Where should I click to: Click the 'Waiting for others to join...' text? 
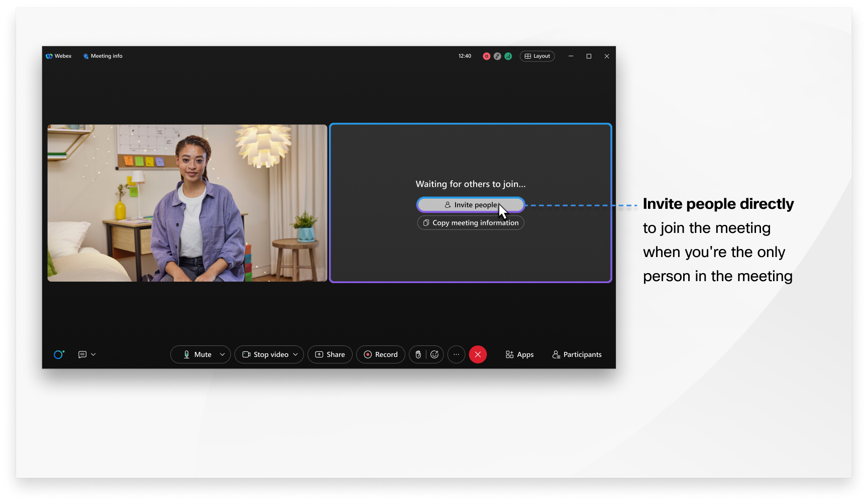(471, 184)
